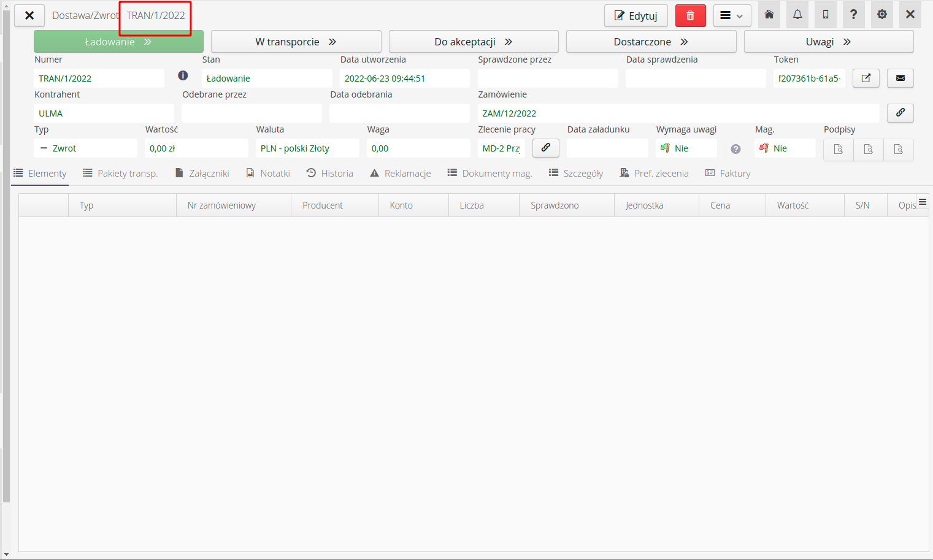
Task: Click the envelope icon next to Token
Action: [900, 78]
